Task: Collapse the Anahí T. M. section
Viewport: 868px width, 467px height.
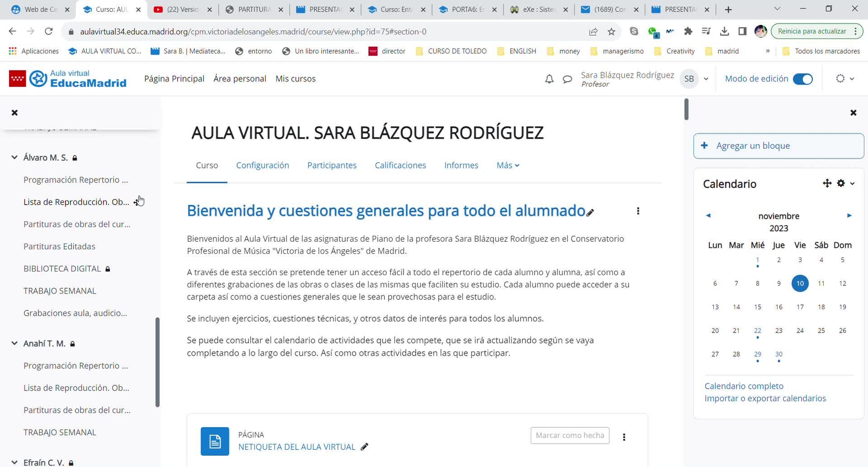Action: click(x=14, y=343)
